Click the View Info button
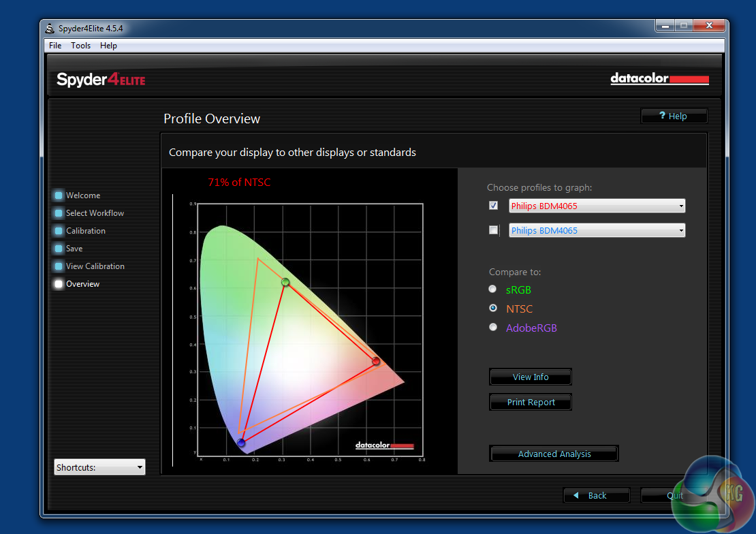756x534 pixels. 530,377
